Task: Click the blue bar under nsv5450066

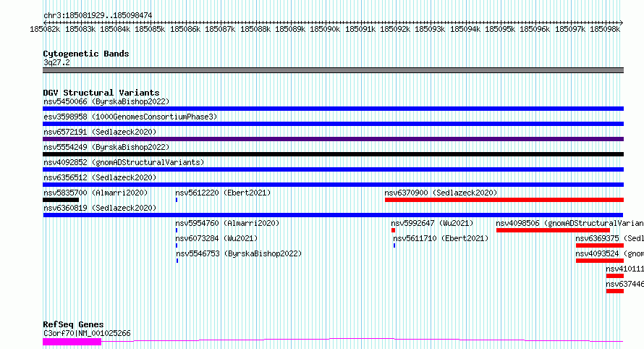Action: [x=333, y=109]
